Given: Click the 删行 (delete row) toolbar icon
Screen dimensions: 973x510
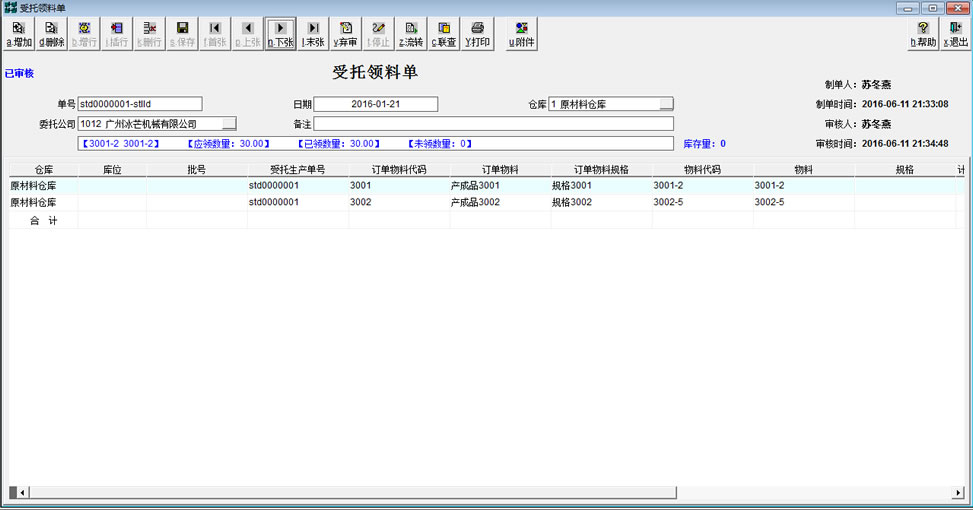Looking at the screenshot, I should click(150, 34).
